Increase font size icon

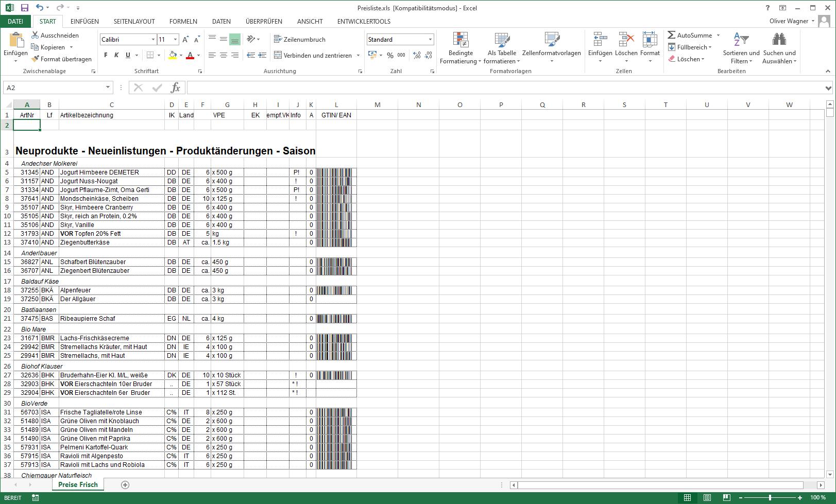point(185,39)
